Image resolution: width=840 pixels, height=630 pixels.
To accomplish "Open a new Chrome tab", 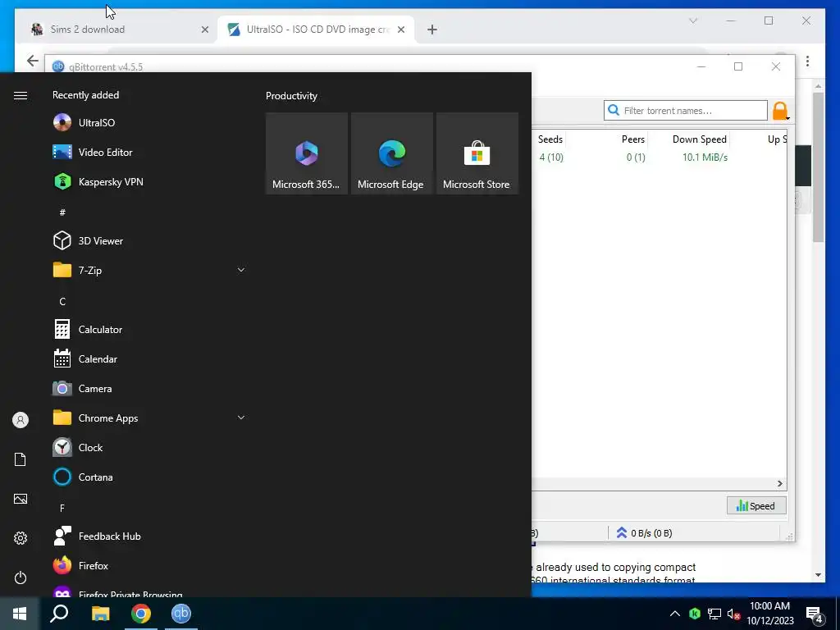I will click(x=432, y=30).
